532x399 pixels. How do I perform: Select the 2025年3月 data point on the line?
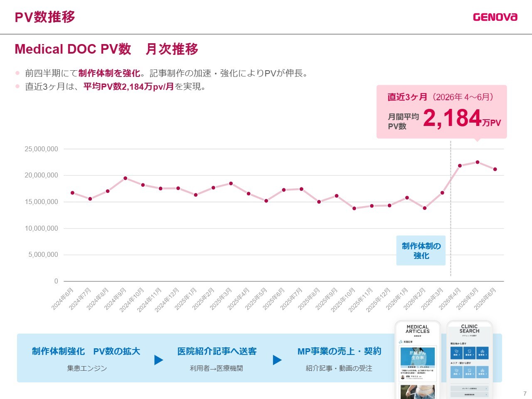231,183
